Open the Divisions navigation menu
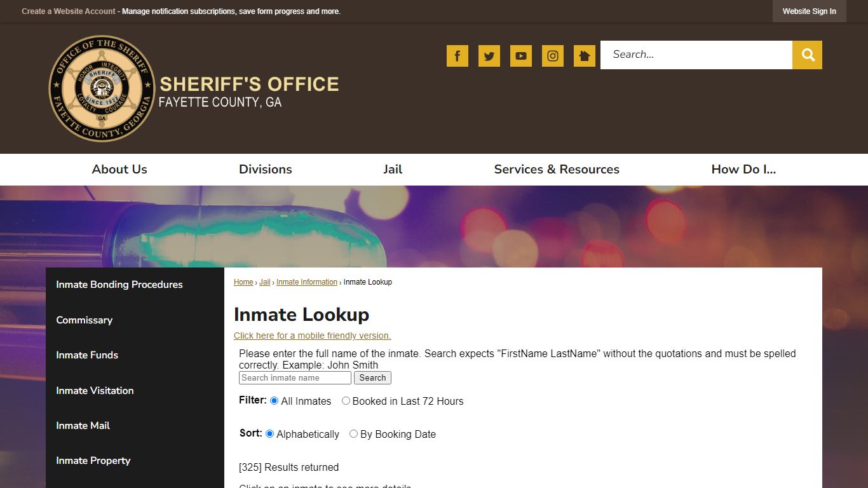868x488 pixels. (x=266, y=169)
